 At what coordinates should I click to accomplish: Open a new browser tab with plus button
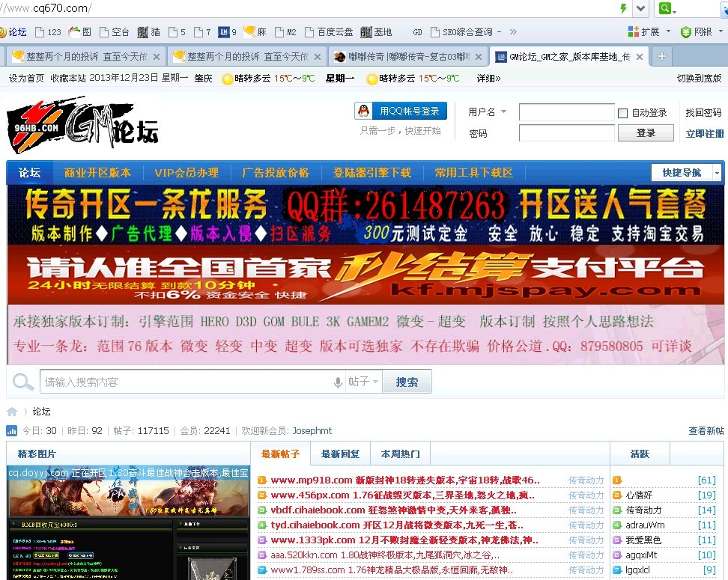[x=662, y=57]
